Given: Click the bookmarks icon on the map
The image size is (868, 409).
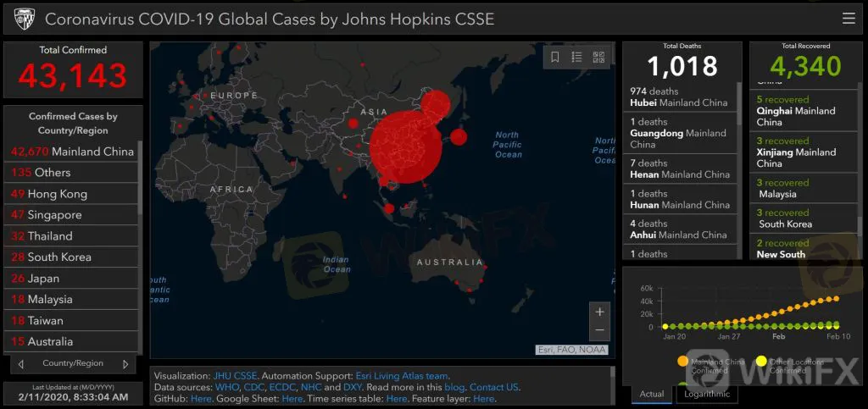Looking at the screenshot, I should [555, 58].
